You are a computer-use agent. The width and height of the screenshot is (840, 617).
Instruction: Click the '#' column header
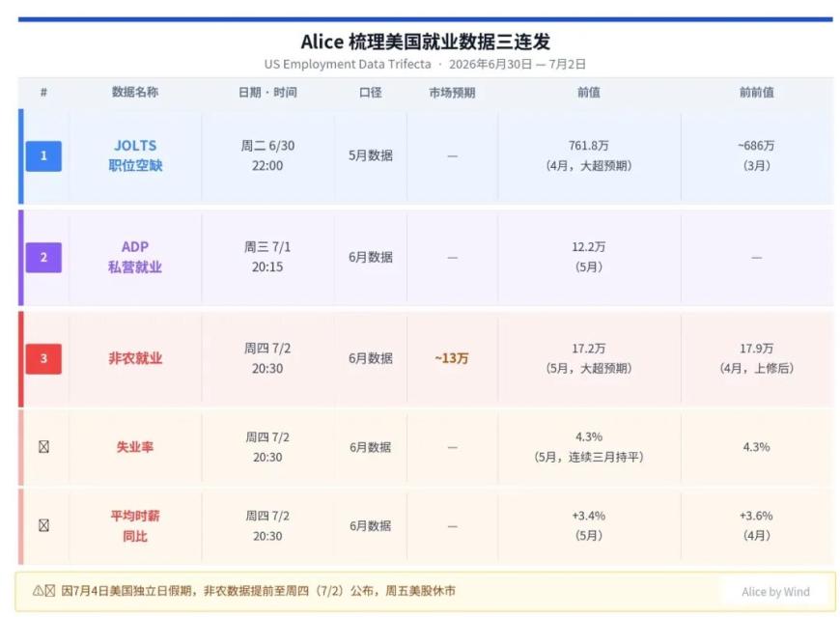pyautogui.click(x=43, y=92)
